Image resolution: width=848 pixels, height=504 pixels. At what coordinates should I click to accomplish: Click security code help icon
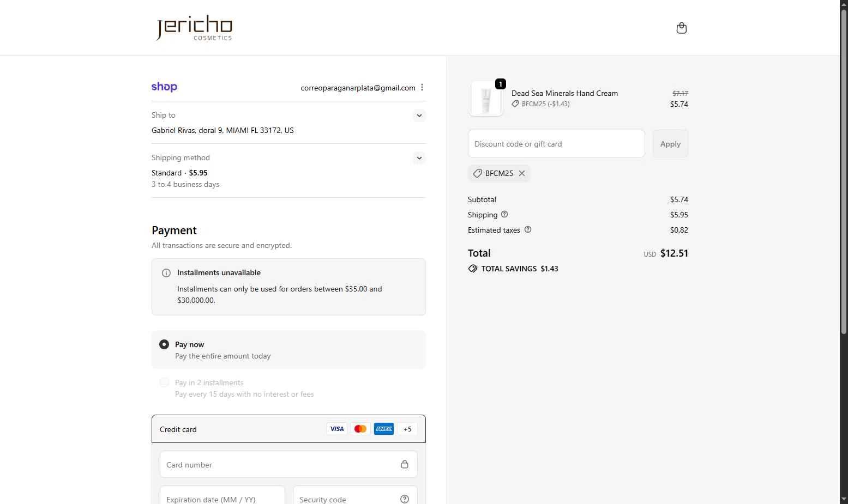[x=405, y=499]
